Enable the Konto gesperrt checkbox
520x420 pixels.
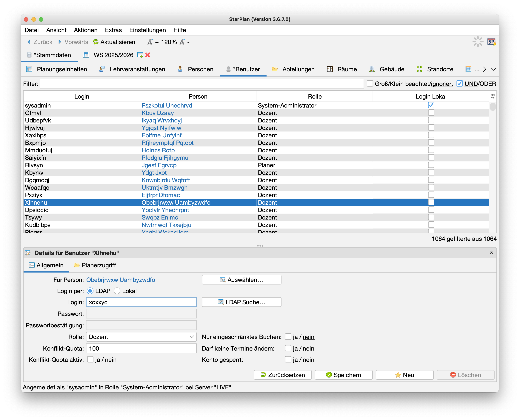288,359
